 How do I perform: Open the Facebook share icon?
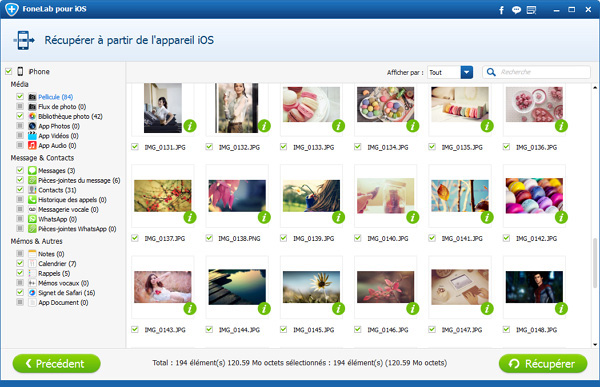point(501,10)
